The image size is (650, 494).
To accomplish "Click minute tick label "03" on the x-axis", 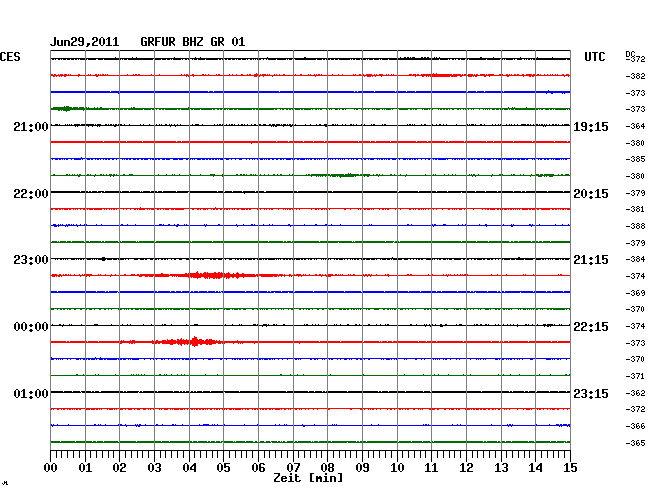I will (x=154, y=467).
